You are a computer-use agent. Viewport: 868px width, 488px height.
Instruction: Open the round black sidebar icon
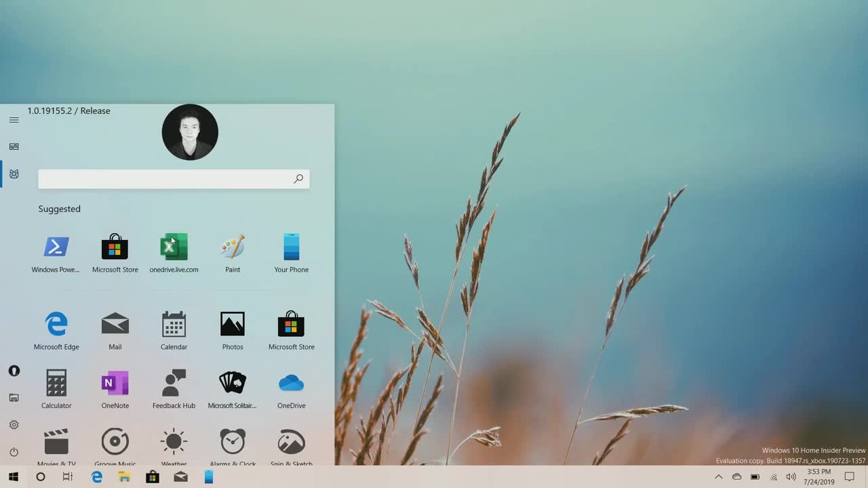coord(14,371)
